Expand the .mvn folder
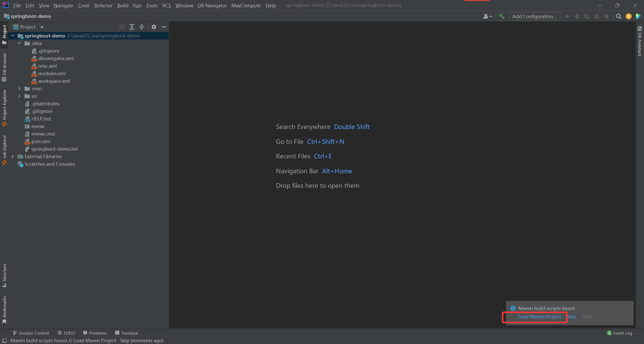This screenshot has width=644, height=344. [x=19, y=89]
